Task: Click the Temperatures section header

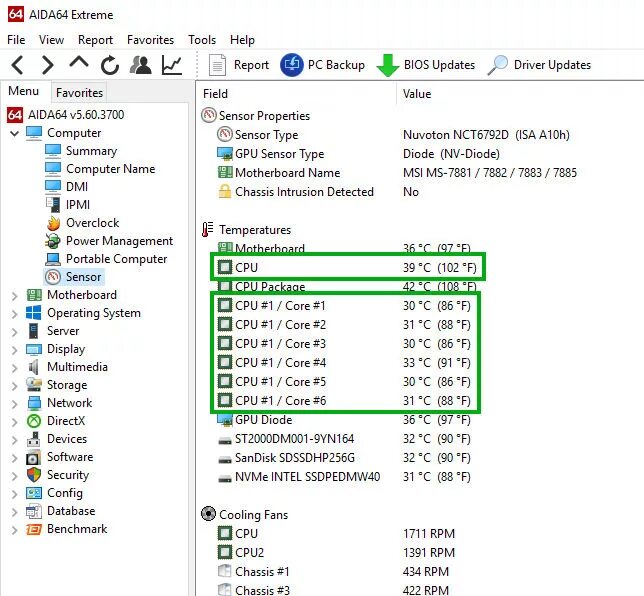Action: click(x=246, y=230)
